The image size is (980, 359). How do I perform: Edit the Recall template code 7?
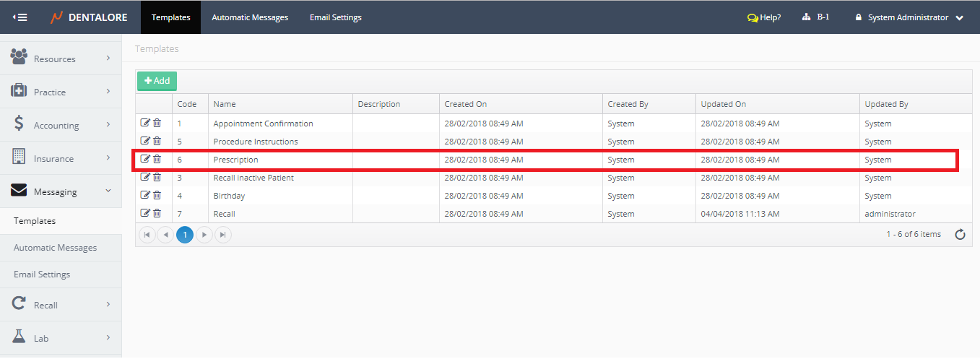click(145, 213)
